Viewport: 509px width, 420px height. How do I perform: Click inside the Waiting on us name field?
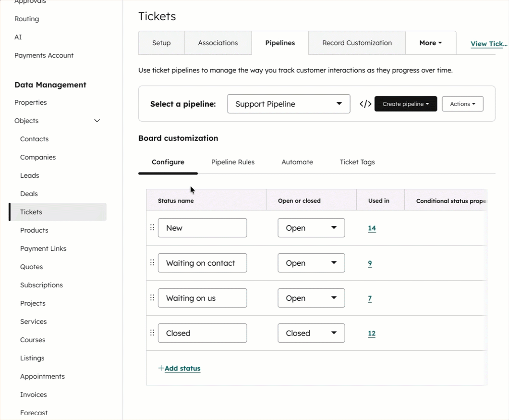click(x=202, y=298)
